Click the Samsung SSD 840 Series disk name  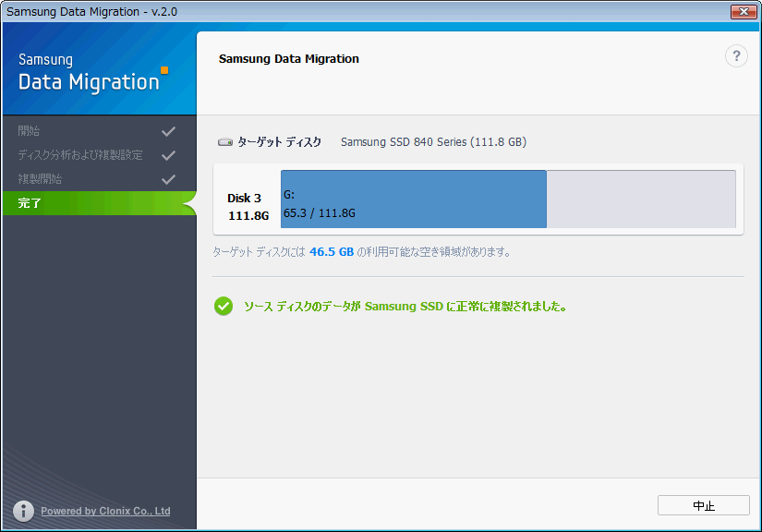pyautogui.click(x=433, y=142)
